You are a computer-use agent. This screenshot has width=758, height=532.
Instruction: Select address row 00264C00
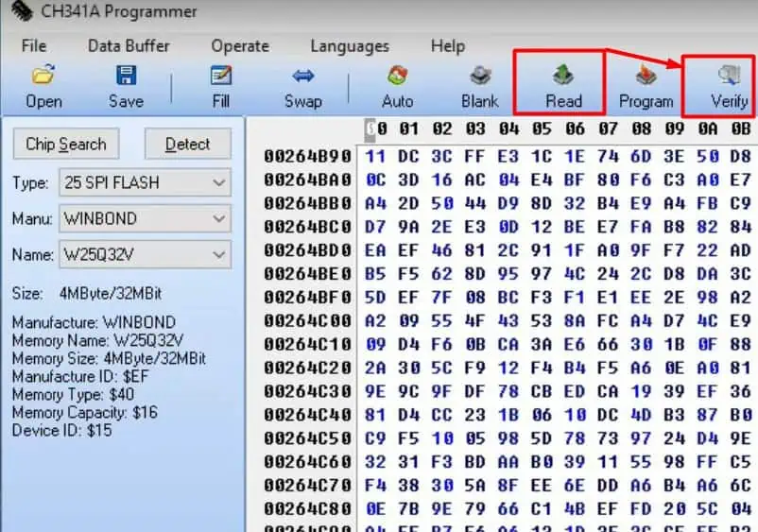(307, 321)
